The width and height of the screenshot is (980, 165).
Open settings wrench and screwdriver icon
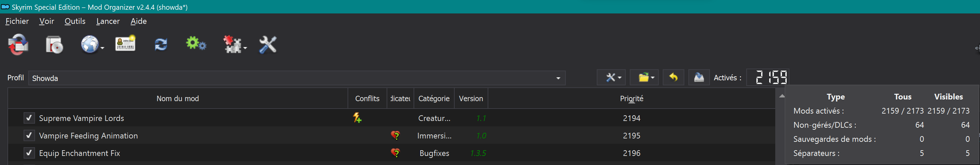[267, 45]
